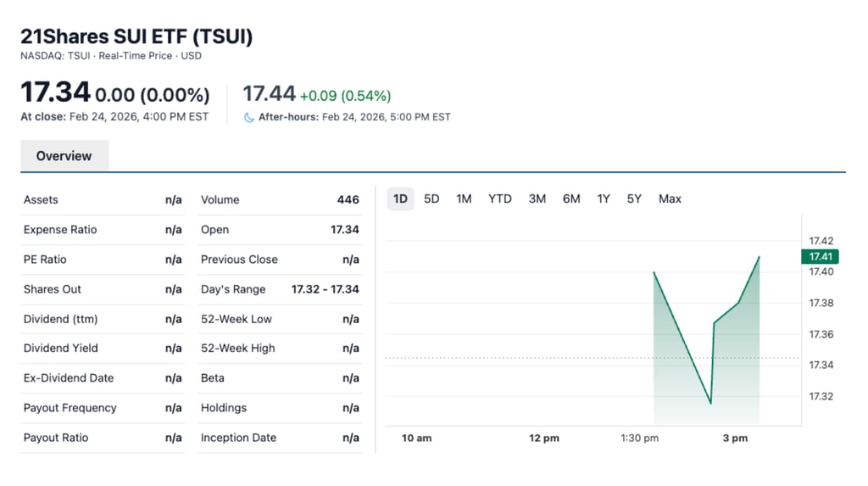The image size is (868, 486).
Task: Show the YTD chart range
Action: 500,198
